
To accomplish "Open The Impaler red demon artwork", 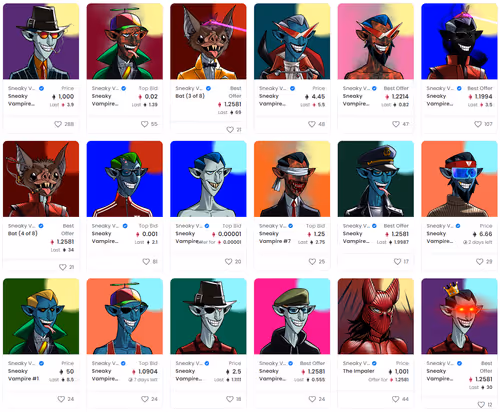I will [x=376, y=316].
